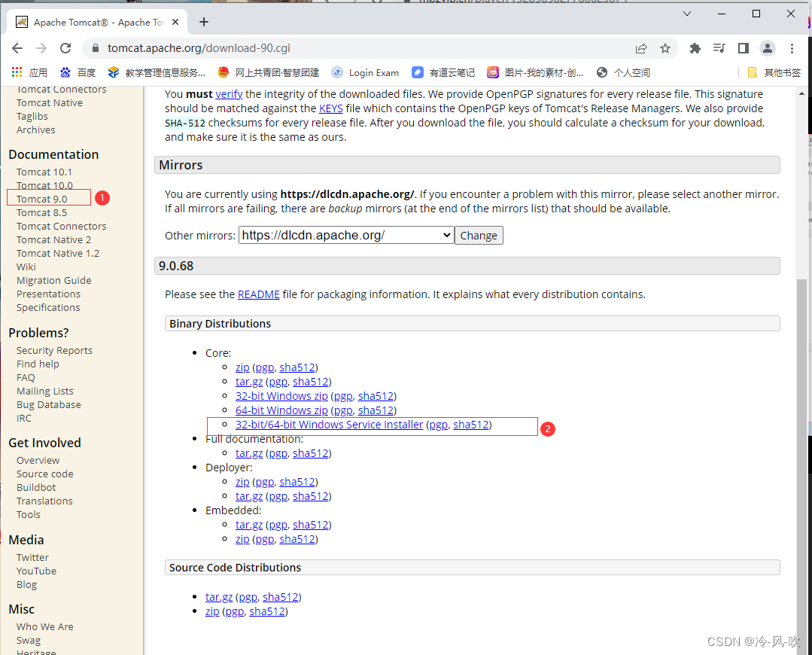Image resolution: width=812 pixels, height=655 pixels.
Task: Close the Apache Tomcat tab
Action: 175,22
